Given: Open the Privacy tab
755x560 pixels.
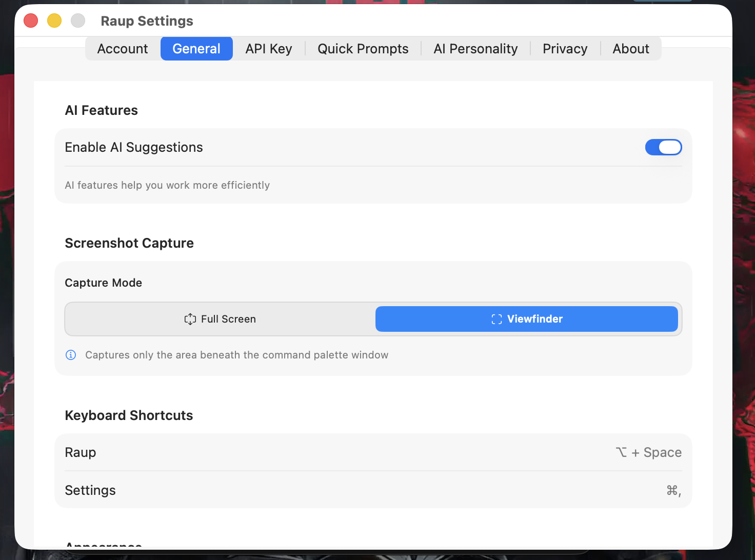Looking at the screenshot, I should tap(565, 49).
